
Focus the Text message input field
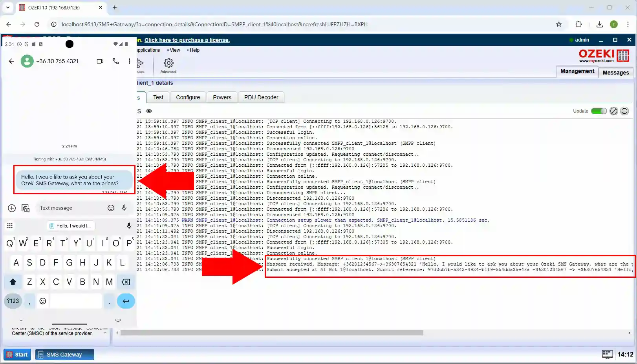point(71,208)
